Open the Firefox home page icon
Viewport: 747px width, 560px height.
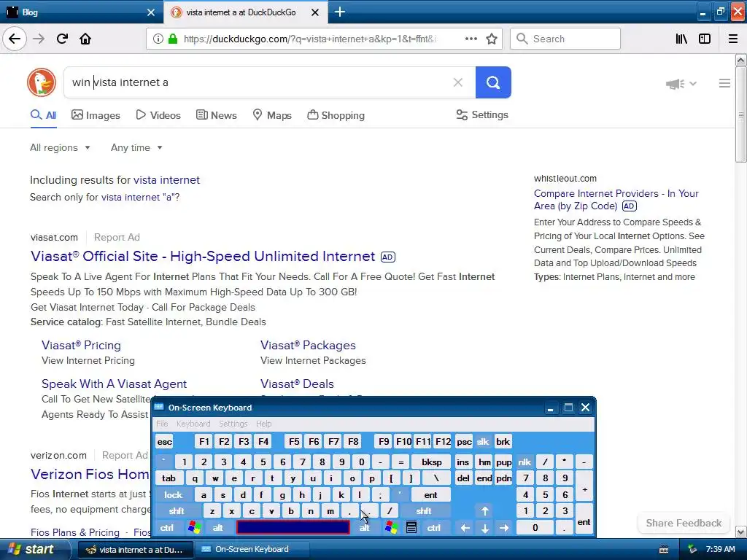coord(85,39)
